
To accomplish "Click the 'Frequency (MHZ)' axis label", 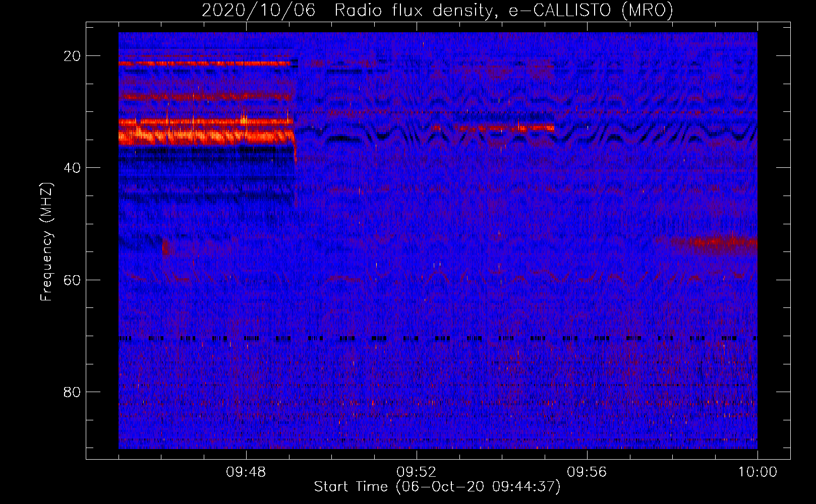I will point(46,242).
